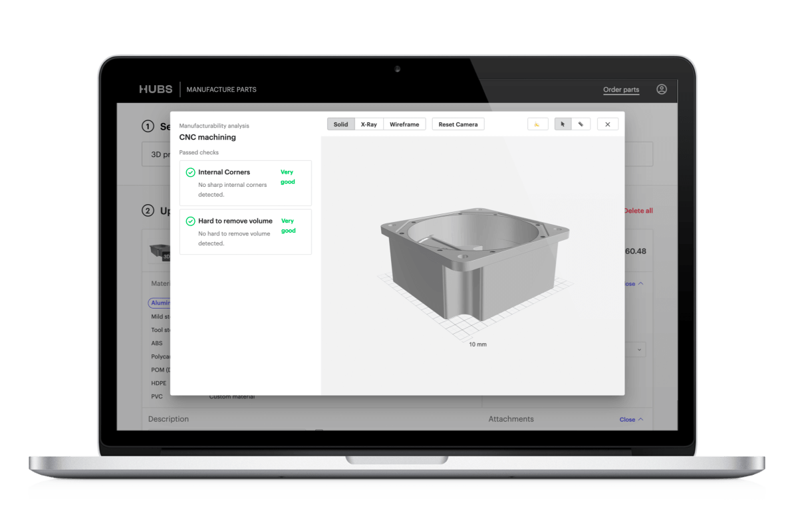Close the manufacturability analysis dialog
Viewport: 798px width, 532px height.
pyautogui.click(x=607, y=124)
